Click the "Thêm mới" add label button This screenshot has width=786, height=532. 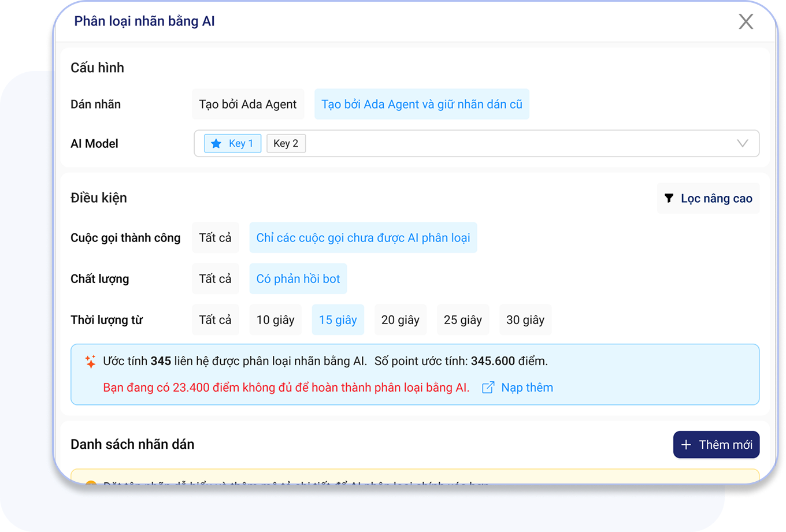(x=717, y=445)
